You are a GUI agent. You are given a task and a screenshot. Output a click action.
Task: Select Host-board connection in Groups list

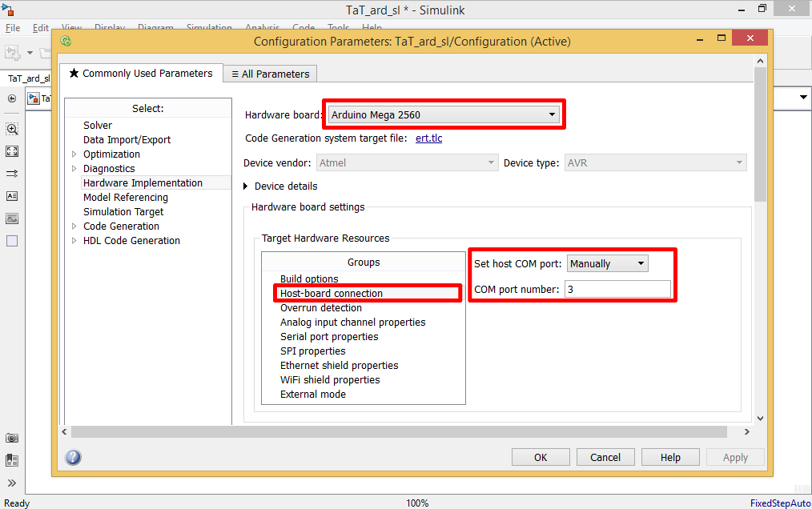click(332, 294)
